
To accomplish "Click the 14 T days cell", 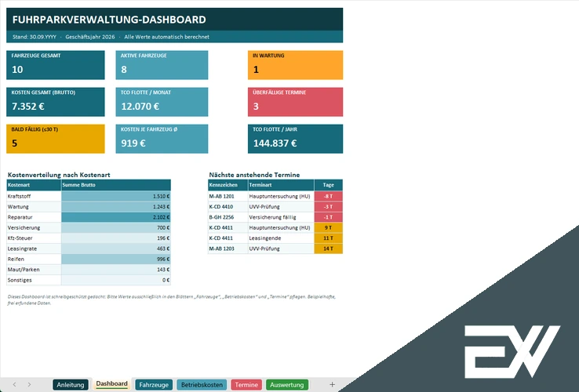I will 328,249.
